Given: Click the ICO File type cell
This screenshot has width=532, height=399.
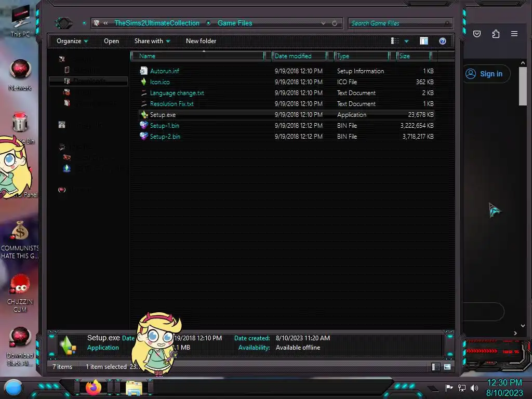Looking at the screenshot, I should pyautogui.click(x=347, y=82).
